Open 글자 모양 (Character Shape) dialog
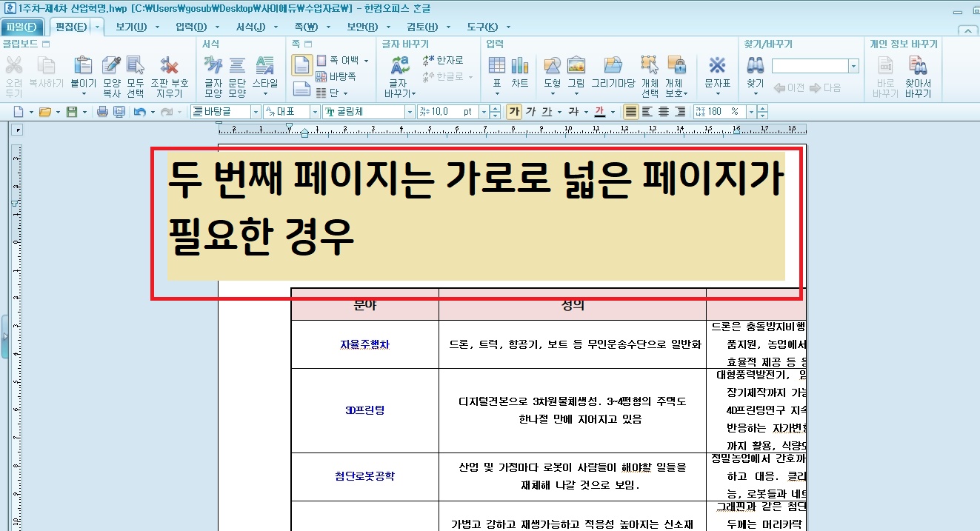Screen dimensions: 980x531 pyautogui.click(x=213, y=66)
